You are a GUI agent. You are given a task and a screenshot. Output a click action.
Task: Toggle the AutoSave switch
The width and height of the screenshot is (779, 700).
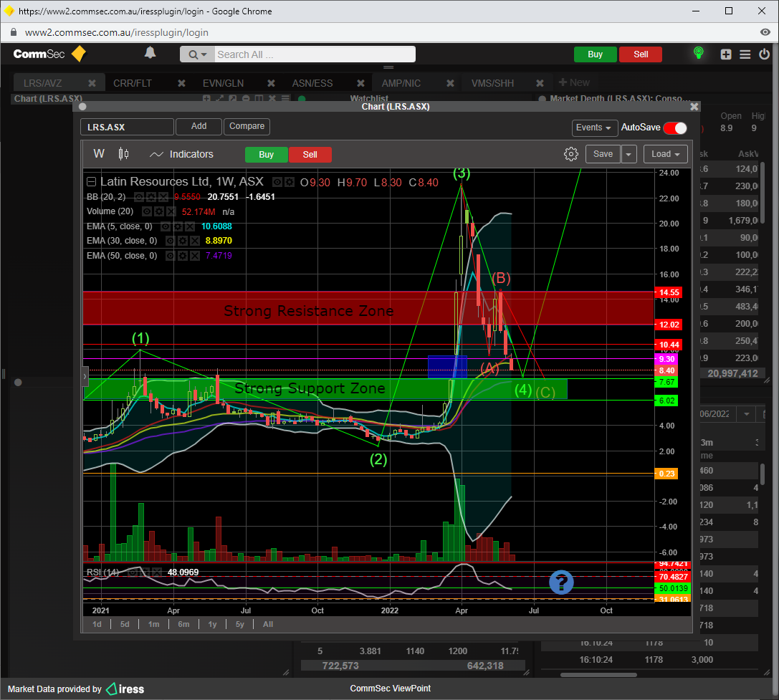click(674, 128)
